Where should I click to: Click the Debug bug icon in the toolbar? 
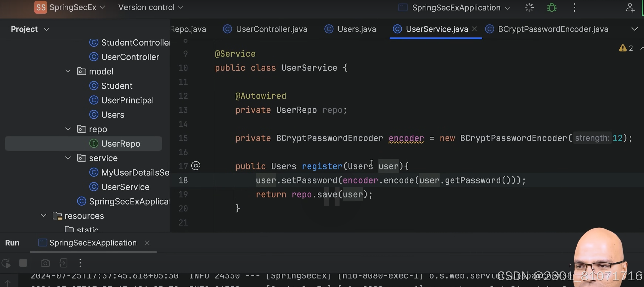(551, 7)
